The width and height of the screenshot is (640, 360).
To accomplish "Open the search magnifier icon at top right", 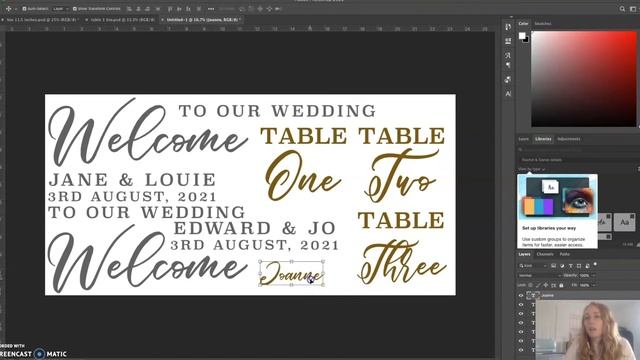I will (x=622, y=9).
